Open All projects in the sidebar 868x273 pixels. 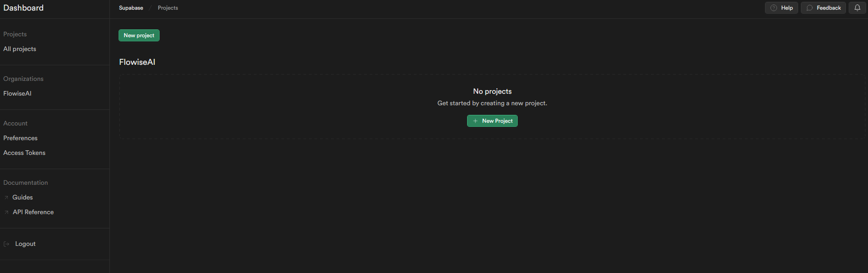(20, 49)
